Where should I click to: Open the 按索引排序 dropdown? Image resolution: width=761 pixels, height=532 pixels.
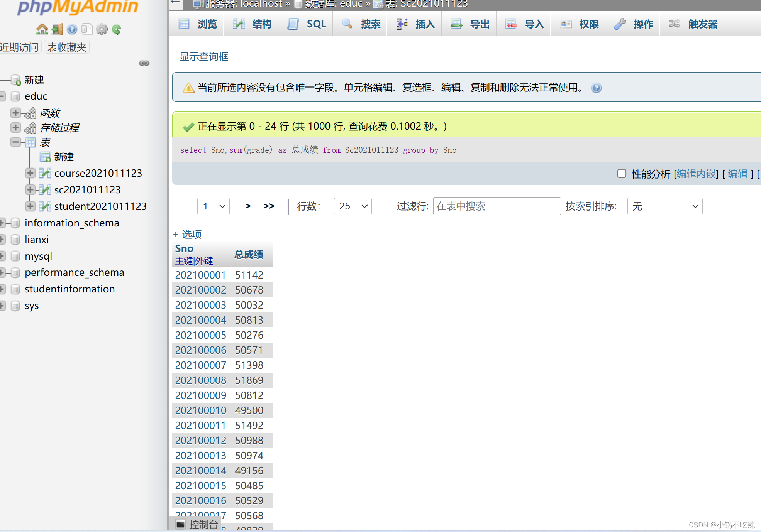click(664, 206)
